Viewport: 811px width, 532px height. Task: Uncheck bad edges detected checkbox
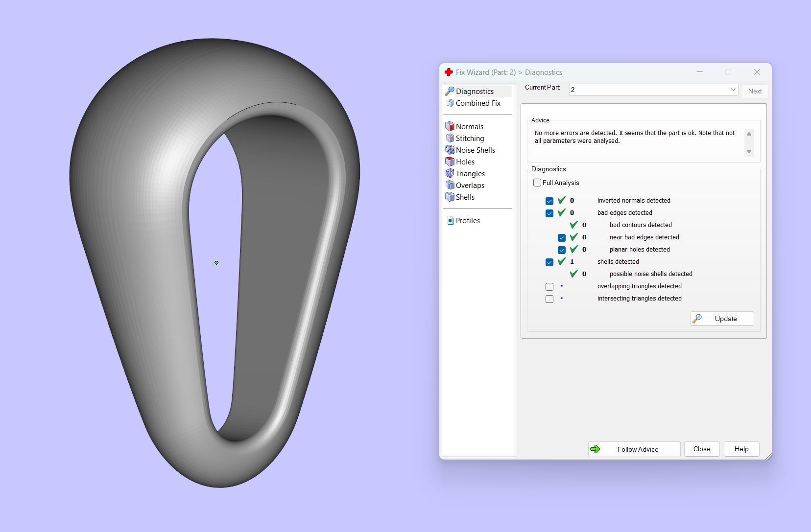click(x=549, y=213)
